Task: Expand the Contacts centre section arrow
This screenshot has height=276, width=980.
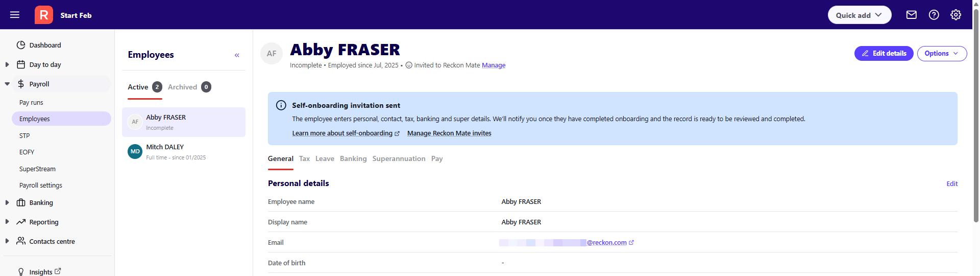Action: pyautogui.click(x=7, y=241)
